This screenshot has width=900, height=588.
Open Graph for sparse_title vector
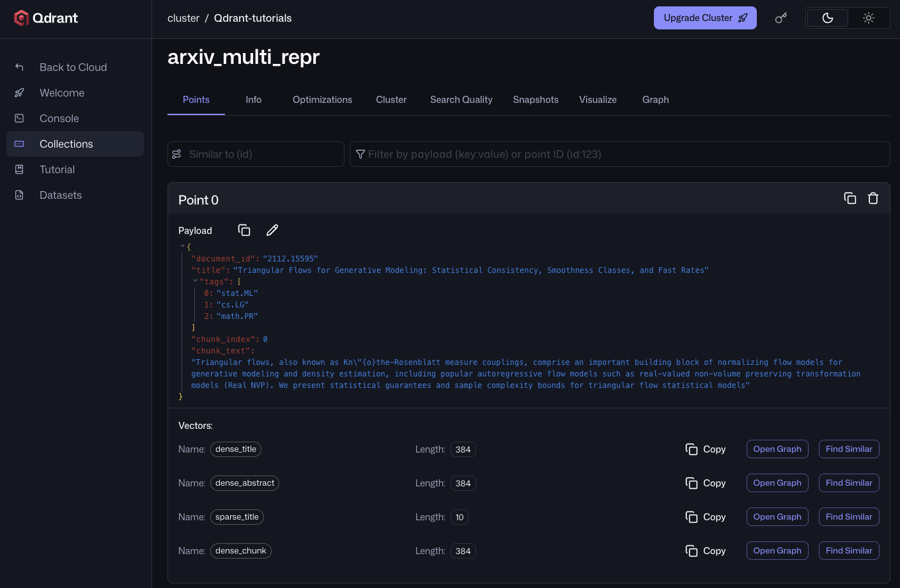coord(777,517)
